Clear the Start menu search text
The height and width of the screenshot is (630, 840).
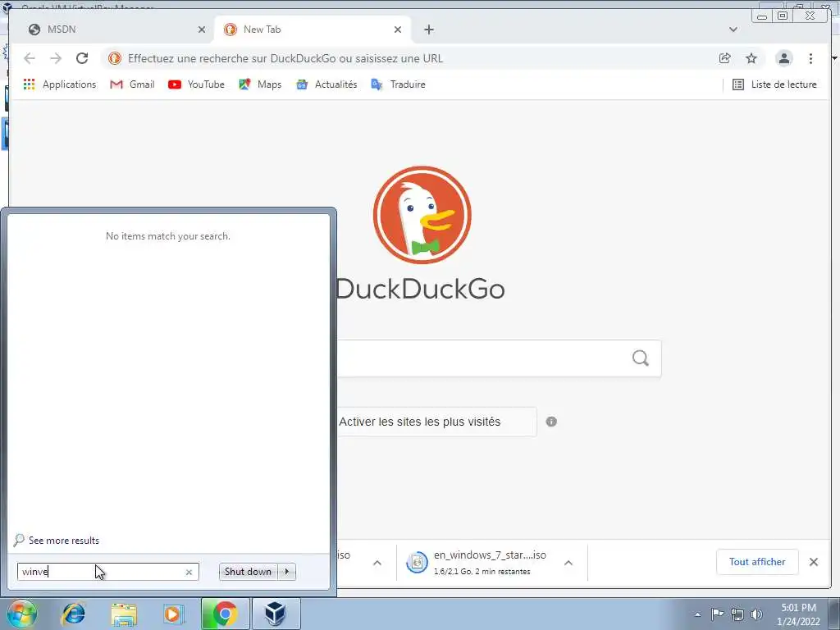coord(189,572)
